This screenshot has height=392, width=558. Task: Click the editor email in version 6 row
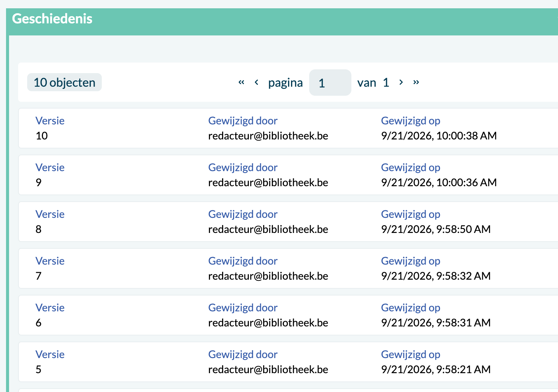click(x=268, y=323)
